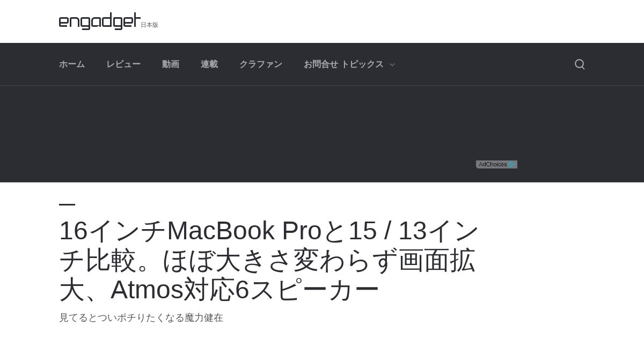644x338 pixels.
Task: Click headline line ending with Atmos対応6スピーカー
Action: click(x=219, y=290)
